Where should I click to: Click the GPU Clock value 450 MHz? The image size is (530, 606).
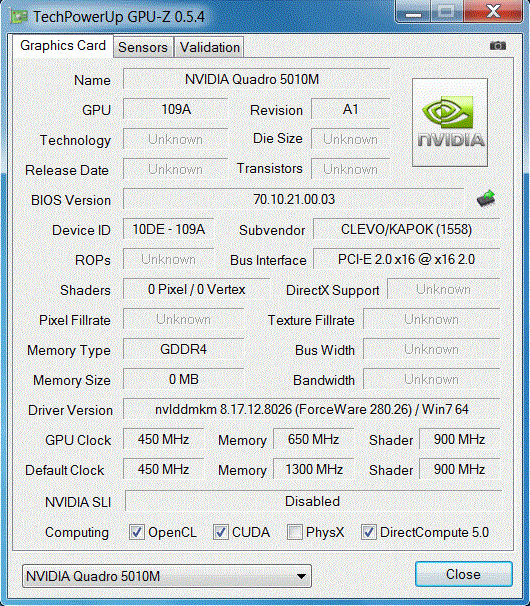[x=164, y=439]
